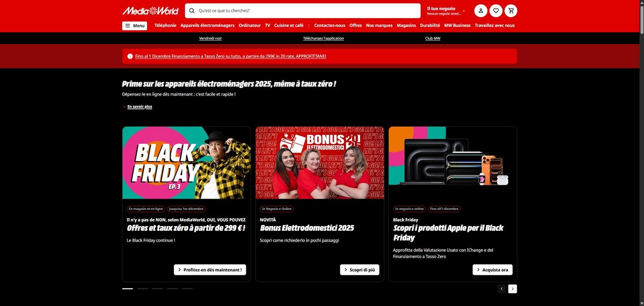This screenshot has height=306, width=644.
Task: Open the Durabilité menu item
Action: tap(430, 25)
